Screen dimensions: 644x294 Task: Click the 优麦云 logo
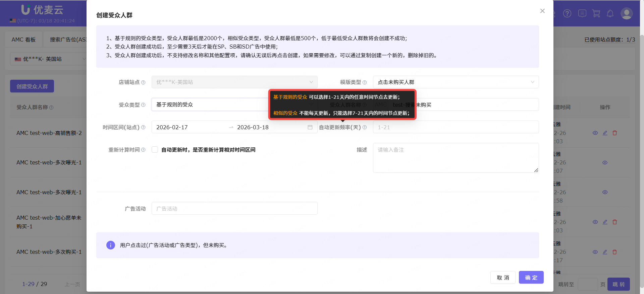point(42,10)
